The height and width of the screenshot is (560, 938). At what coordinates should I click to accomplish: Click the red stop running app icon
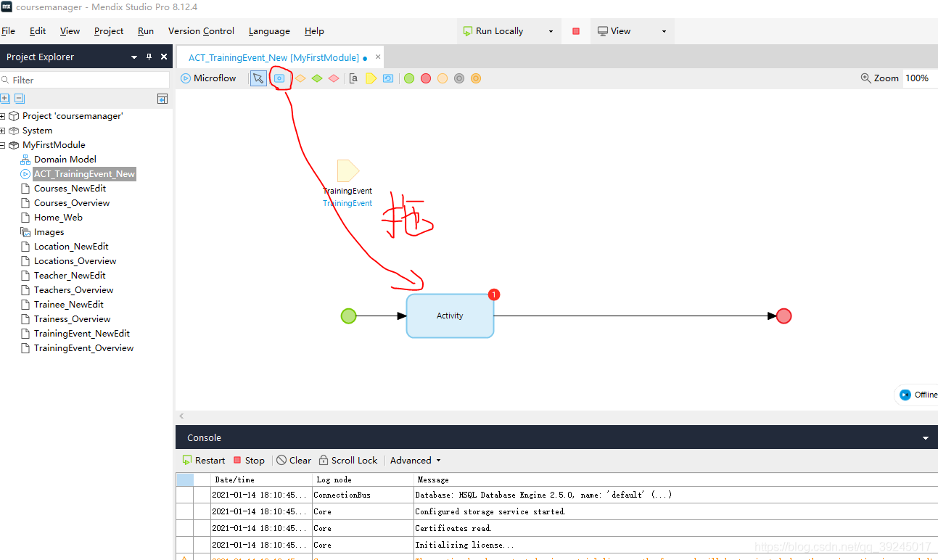tap(576, 31)
